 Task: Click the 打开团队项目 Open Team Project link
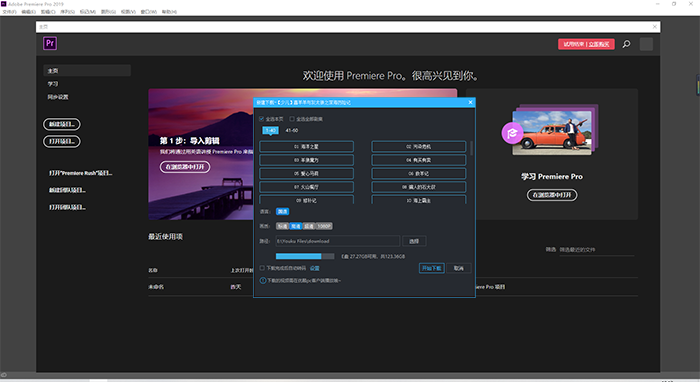[x=67, y=207]
